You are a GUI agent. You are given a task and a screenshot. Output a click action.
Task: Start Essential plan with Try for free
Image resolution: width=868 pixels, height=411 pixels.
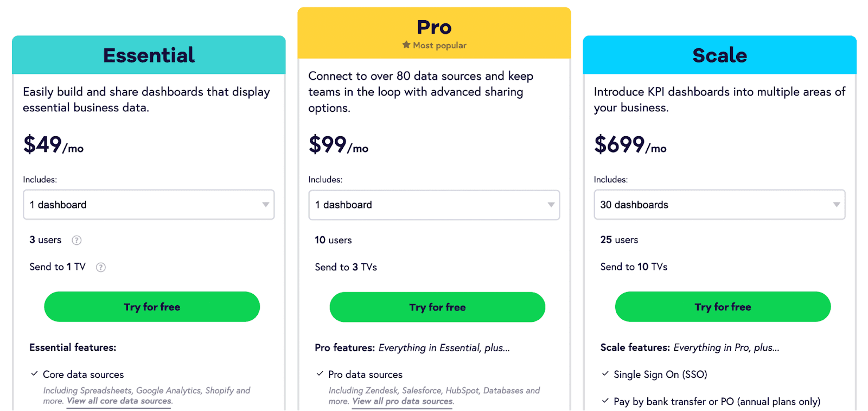coord(152,307)
